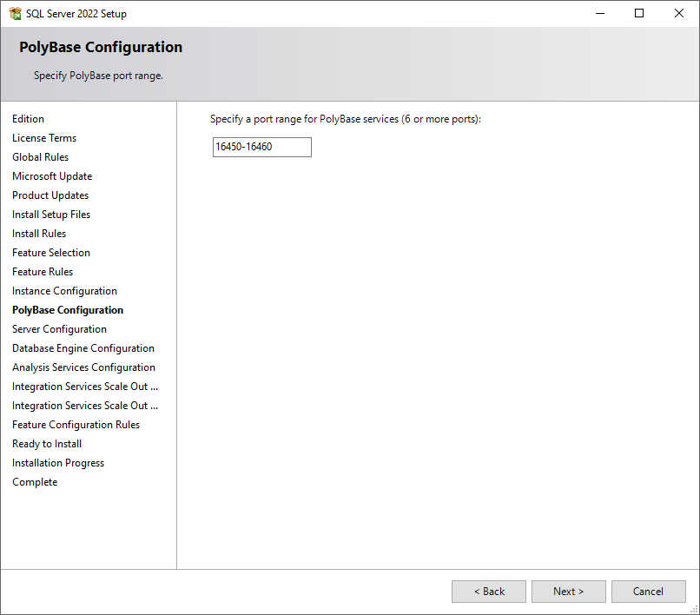Select Feature Rules in the sidebar
The width and height of the screenshot is (700, 615).
click(42, 271)
